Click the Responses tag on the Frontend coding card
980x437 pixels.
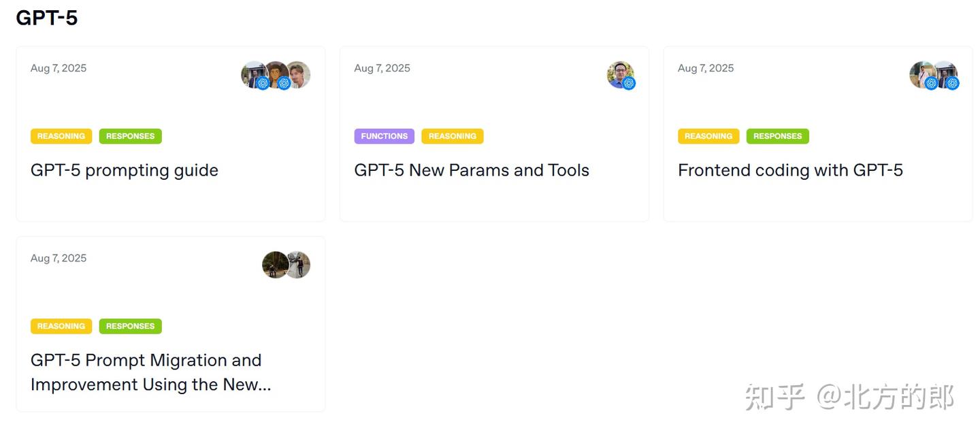777,136
